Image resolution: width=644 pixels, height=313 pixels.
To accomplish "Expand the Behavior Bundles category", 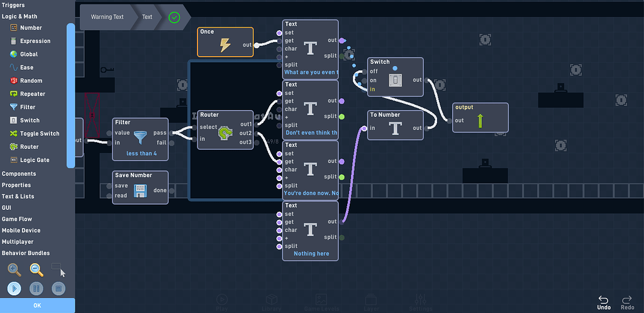I will tap(26, 253).
